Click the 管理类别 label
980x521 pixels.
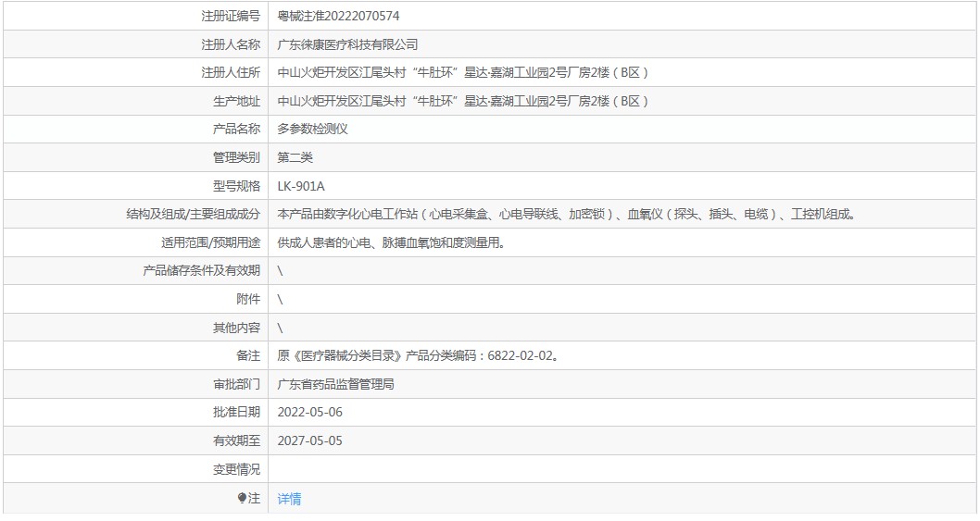pyautogui.click(x=236, y=157)
